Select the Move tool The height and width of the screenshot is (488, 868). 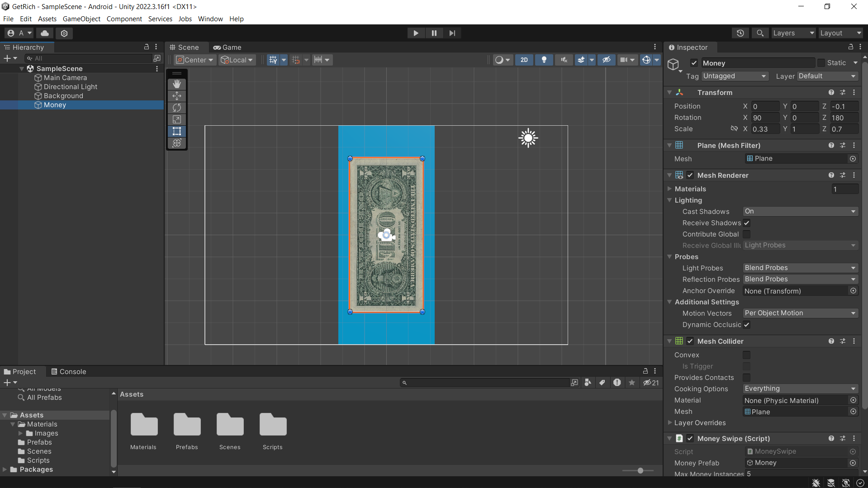click(x=177, y=96)
